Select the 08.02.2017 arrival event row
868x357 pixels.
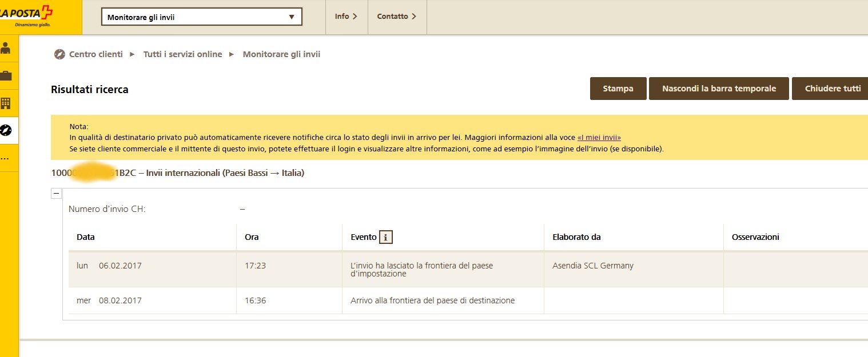click(432, 300)
